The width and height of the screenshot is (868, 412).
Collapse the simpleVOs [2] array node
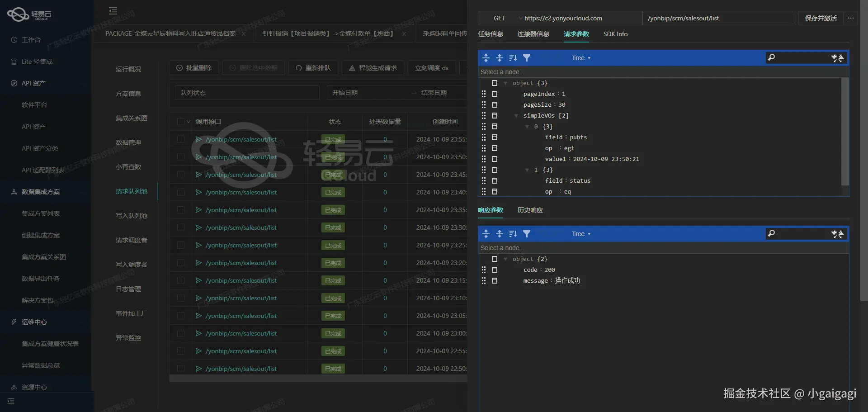516,116
